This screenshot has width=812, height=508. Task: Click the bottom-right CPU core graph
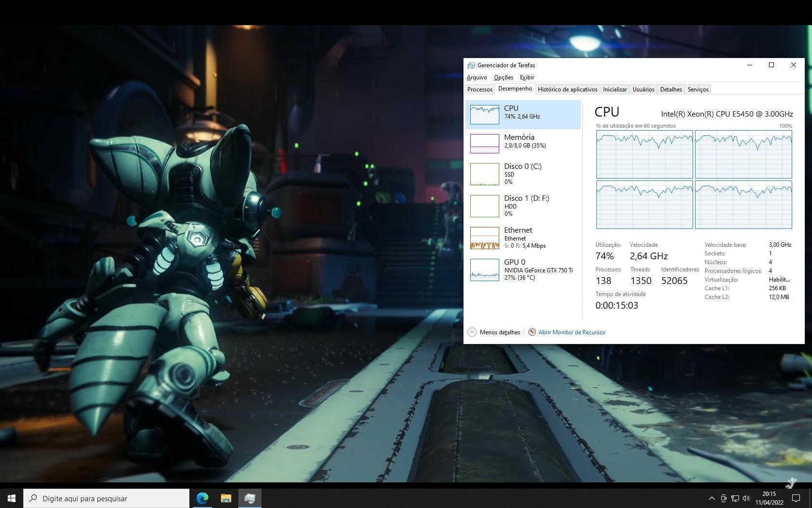click(743, 205)
